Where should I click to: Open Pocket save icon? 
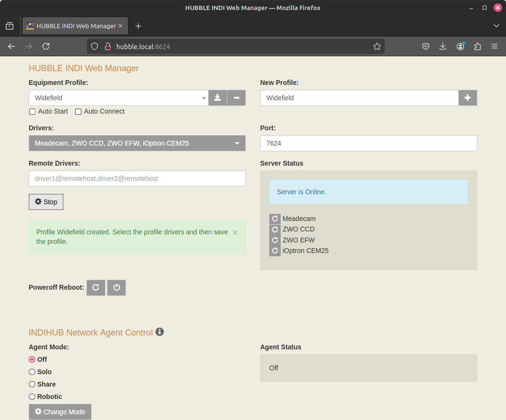click(426, 46)
